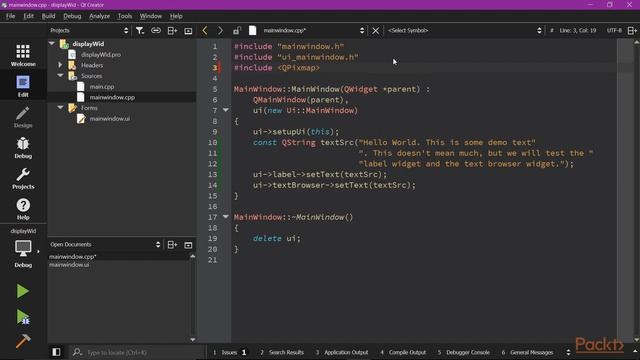Image resolution: width=640 pixels, height=360 pixels.
Task: Select mainwindow.cpp* in Open Documents
Action: (73, 256)
